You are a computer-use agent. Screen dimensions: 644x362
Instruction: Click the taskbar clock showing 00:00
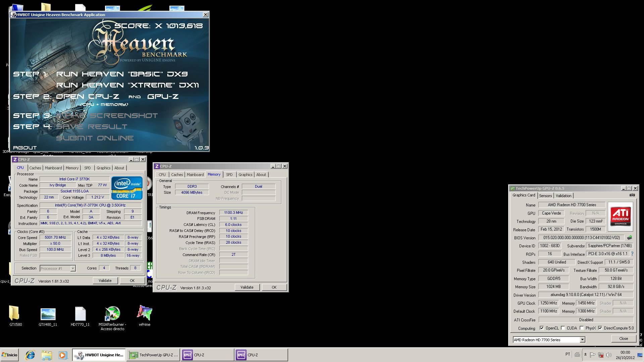click(x=625, y=355)
